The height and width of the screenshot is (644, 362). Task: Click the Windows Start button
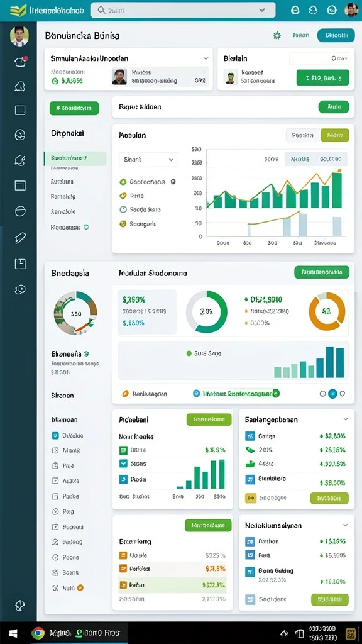click(x=12, y=633)
